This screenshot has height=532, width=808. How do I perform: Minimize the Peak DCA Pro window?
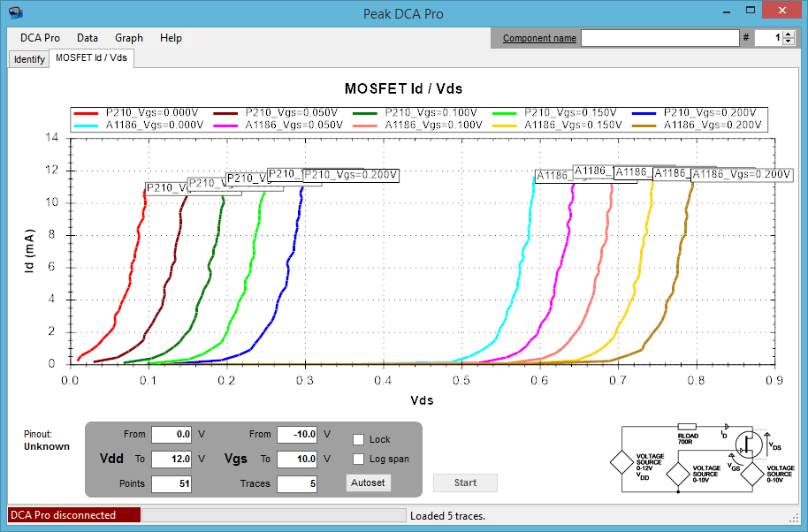click(727, 11)
